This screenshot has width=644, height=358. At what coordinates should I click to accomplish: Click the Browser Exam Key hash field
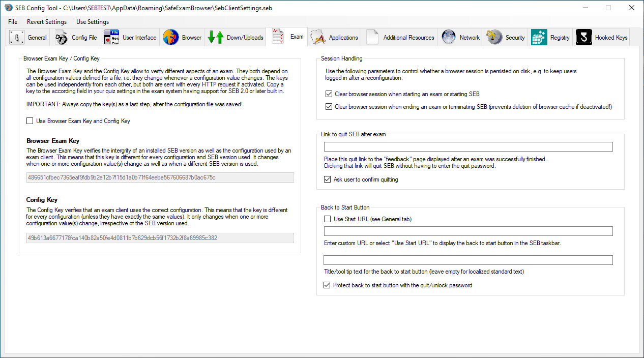point(160,177)
